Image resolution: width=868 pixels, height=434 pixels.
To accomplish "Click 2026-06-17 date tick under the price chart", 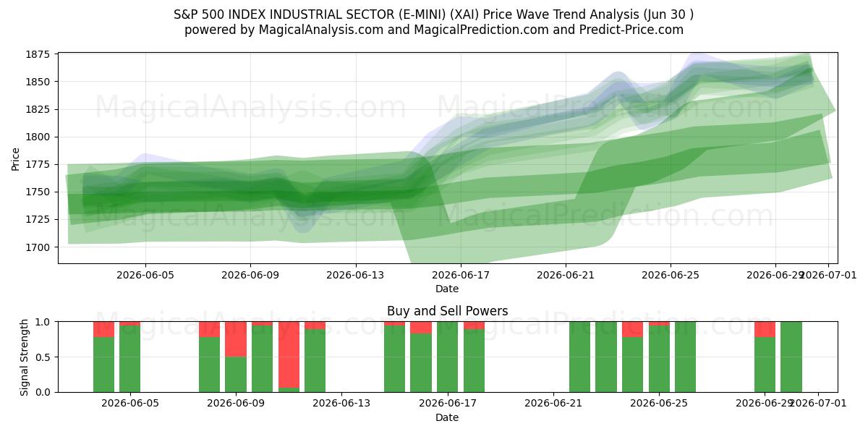I will pos(460,275).
